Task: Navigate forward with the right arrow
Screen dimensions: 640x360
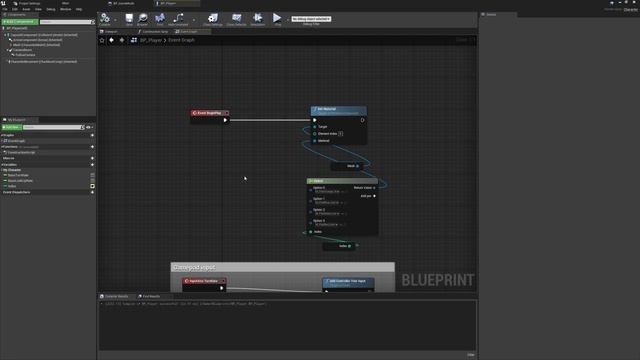Action: 122,40
